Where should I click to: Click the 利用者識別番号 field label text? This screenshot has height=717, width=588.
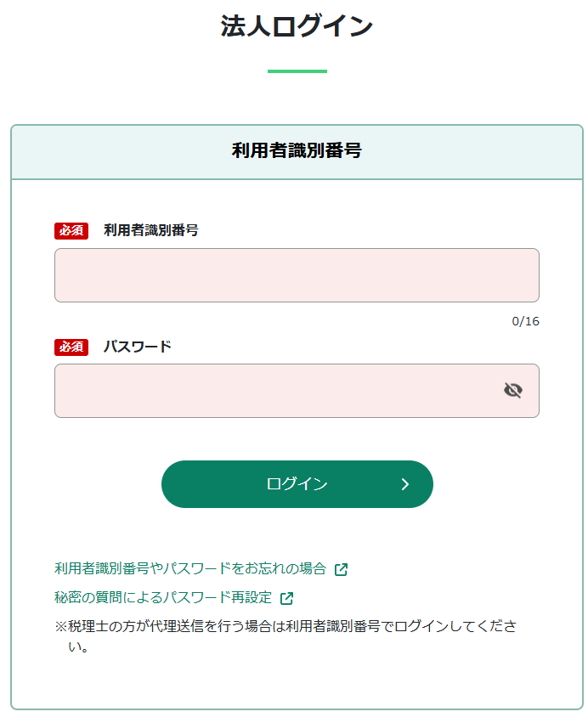coord(151,230)
